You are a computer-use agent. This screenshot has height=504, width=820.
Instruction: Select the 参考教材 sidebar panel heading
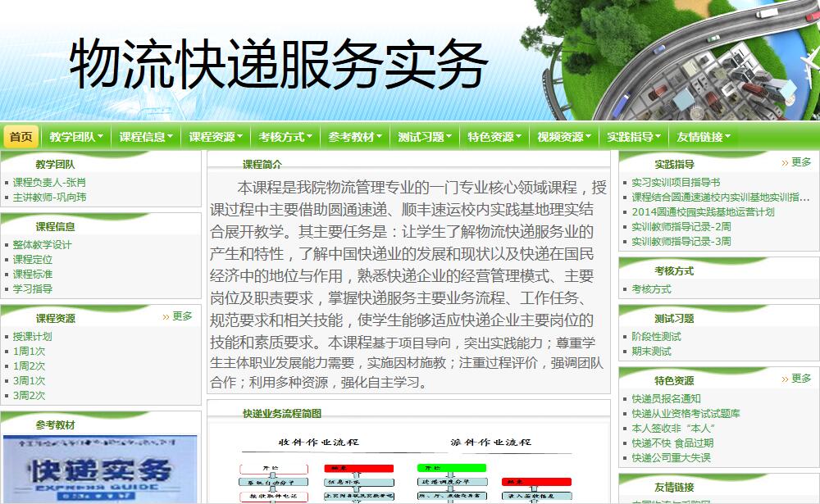55,425
